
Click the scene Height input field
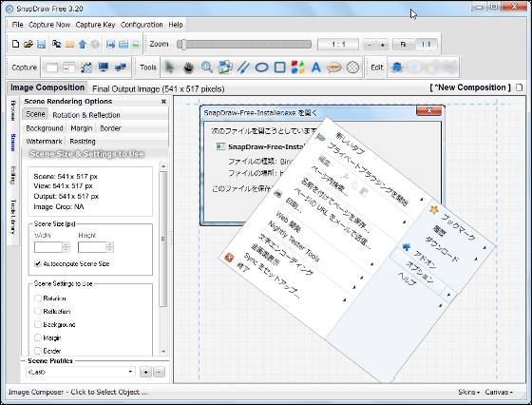[92, 247]
